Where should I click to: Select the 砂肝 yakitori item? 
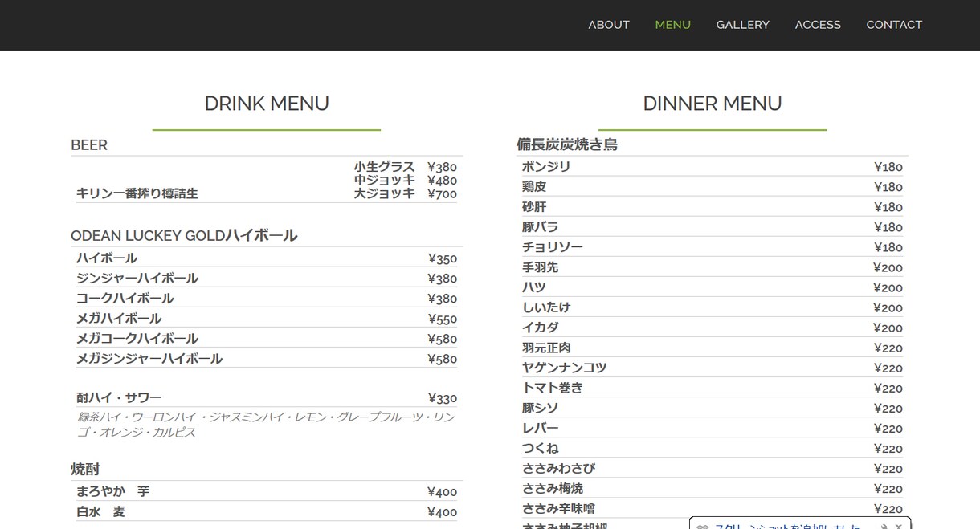(x=534, y=207)
